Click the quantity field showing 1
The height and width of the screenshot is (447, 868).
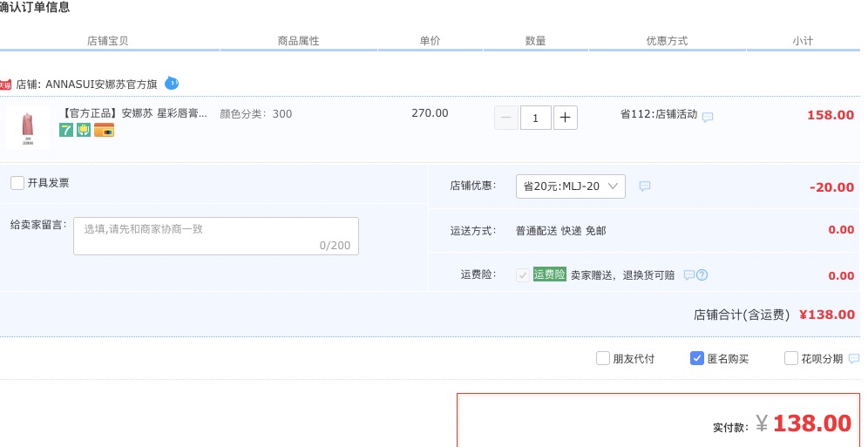535,118
